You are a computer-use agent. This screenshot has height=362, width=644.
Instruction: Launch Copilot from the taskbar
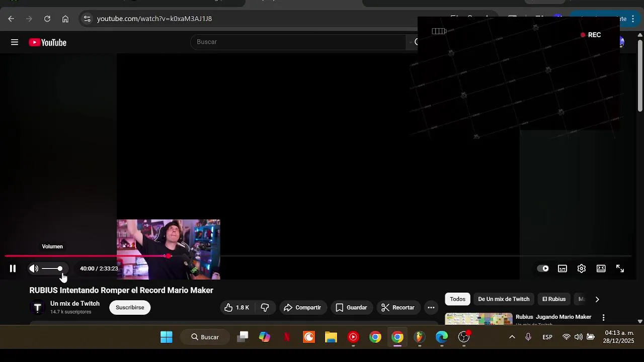[265, 337]
